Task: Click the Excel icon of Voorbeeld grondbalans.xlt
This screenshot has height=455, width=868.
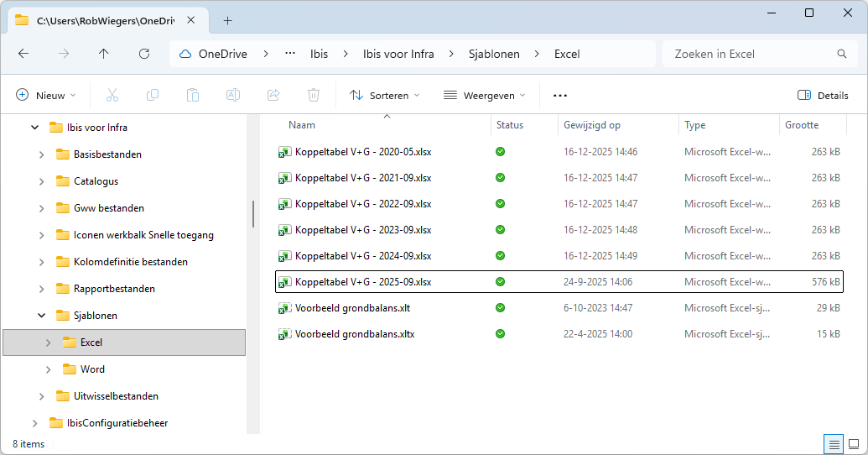Action: [284, 308]
